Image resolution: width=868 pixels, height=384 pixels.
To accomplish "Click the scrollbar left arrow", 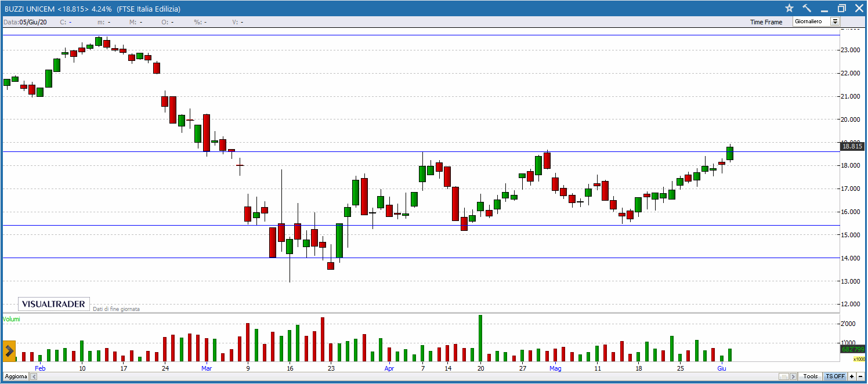I will pos(34,376).
